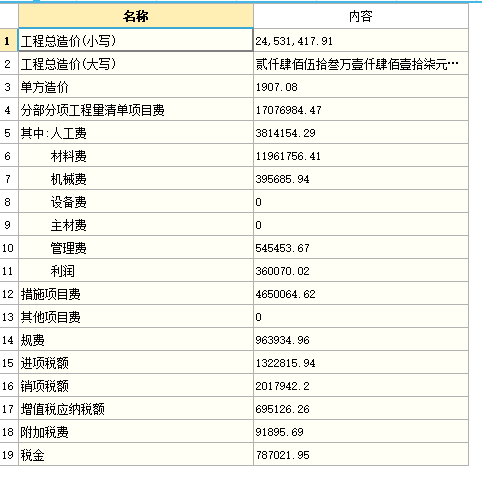The height and width of the screenshot is (478, 482).
Task: Select the 管理费 value 545453.67
Action: pyautogui.click(x=361, y=247)
